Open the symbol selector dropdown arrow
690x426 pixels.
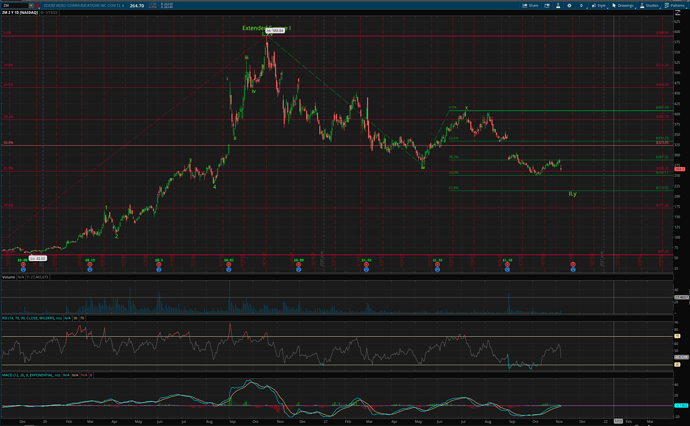(29, 5)
